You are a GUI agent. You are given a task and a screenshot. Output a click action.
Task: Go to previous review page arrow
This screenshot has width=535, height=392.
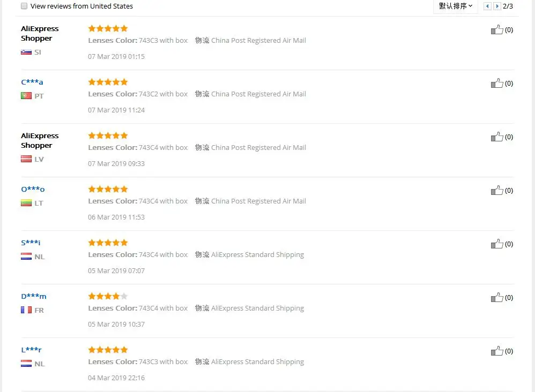click(488, 6)
